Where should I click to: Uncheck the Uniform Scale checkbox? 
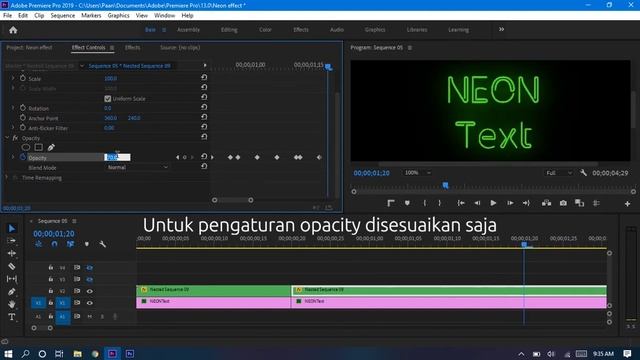click(x=108, y=98)
